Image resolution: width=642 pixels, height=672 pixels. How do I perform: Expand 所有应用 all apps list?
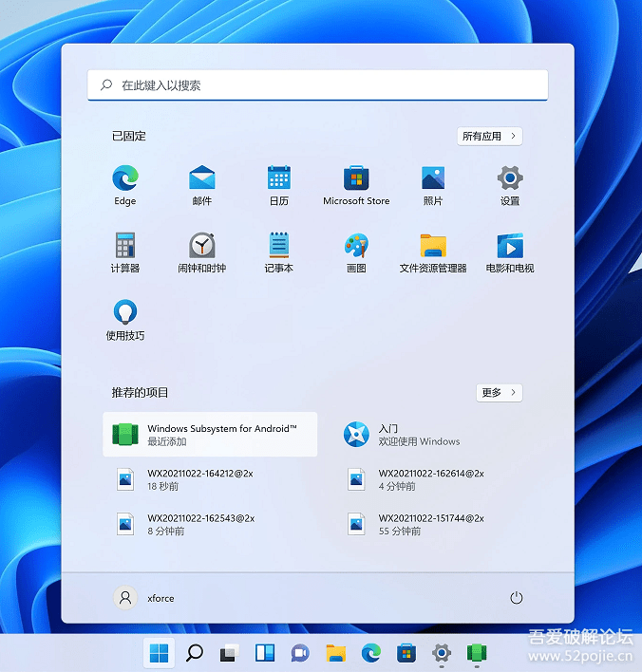(489, 137)
